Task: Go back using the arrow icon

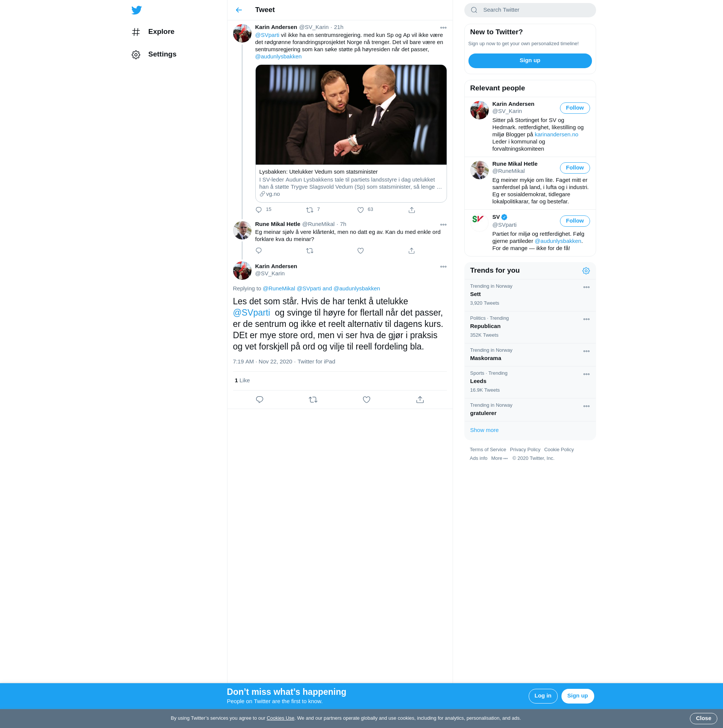Action: tap(239, 10)
